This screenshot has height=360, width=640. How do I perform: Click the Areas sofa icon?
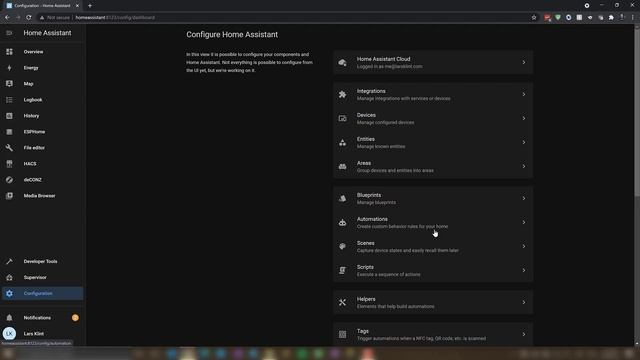[x=342, y=167]
